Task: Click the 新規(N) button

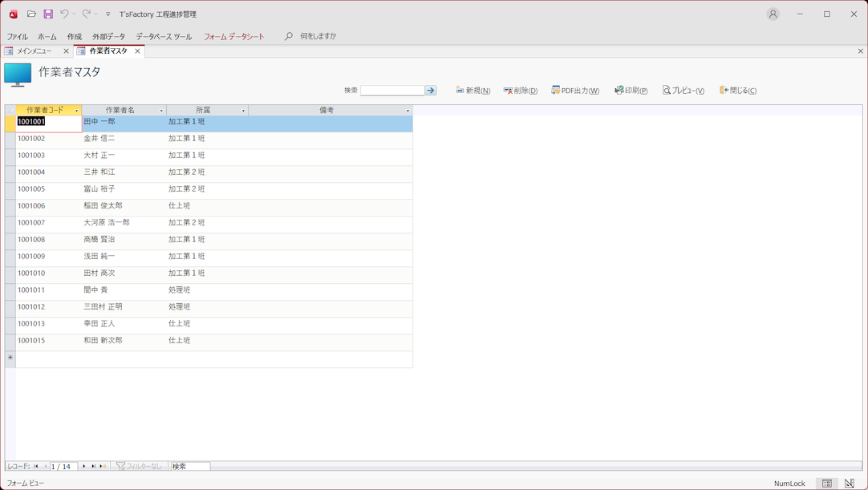Action: [473, 91]
